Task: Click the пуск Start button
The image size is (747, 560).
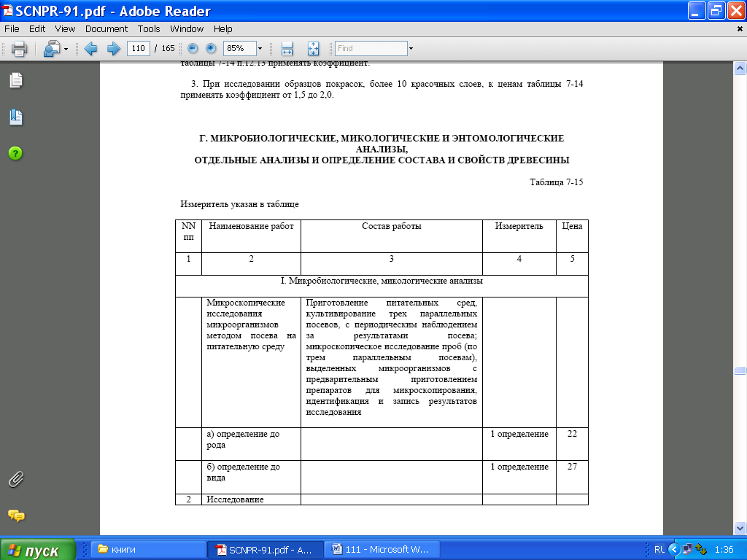Action: click(x=37, y=550)
